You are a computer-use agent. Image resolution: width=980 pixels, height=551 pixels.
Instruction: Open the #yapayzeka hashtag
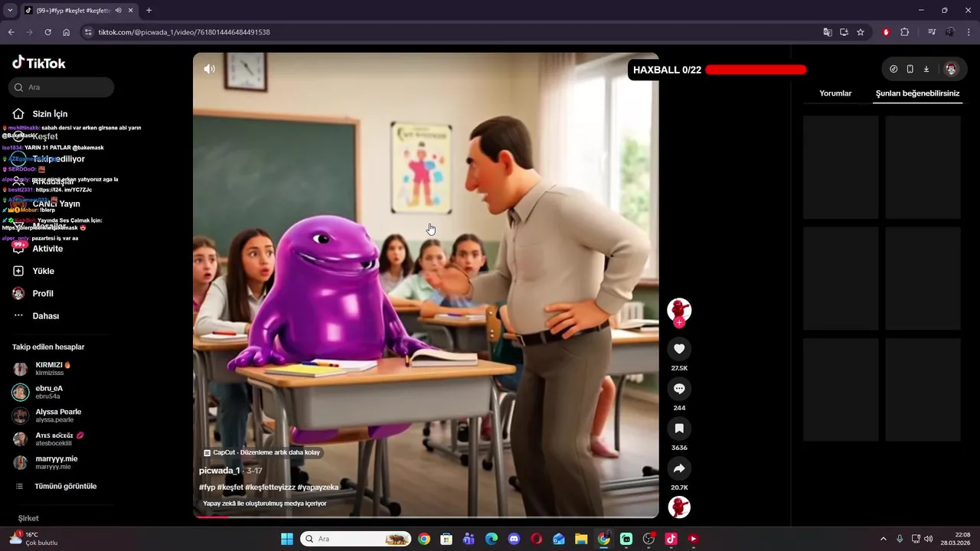pyautogui.click(x=318, y=487)
